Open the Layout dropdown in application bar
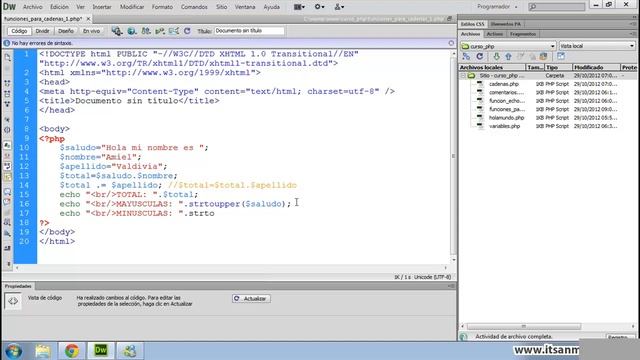 pyautogui.click(x=299, y=7)
